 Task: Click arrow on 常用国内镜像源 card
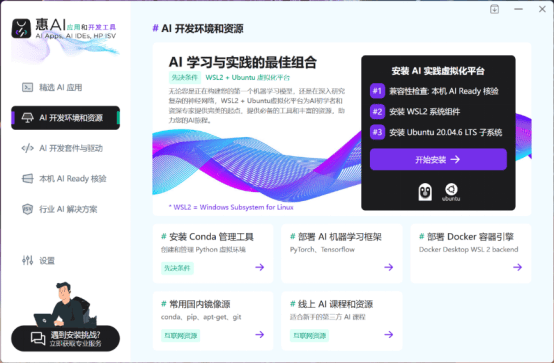click(x=260, y=334)
